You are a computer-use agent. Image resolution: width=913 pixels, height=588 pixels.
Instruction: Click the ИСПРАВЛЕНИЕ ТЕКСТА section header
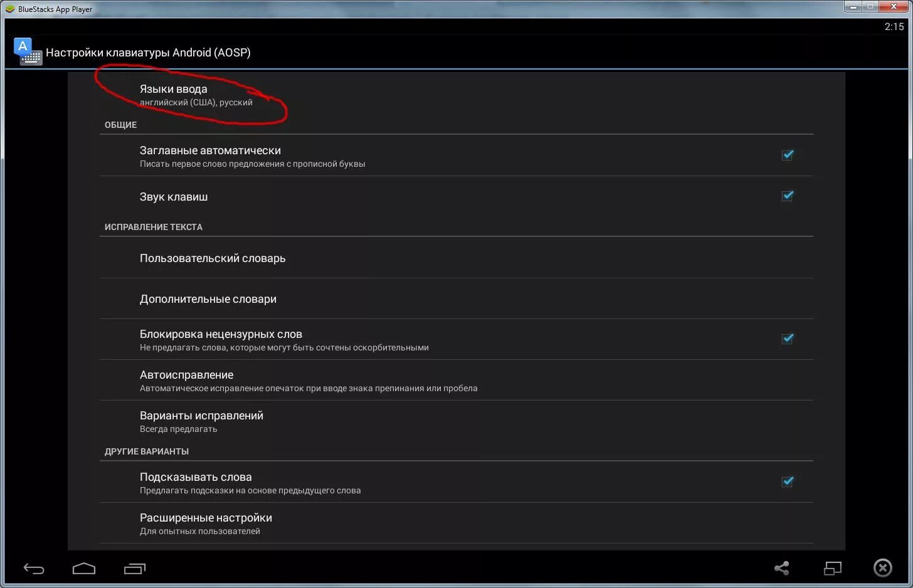(x=154, y=227)
